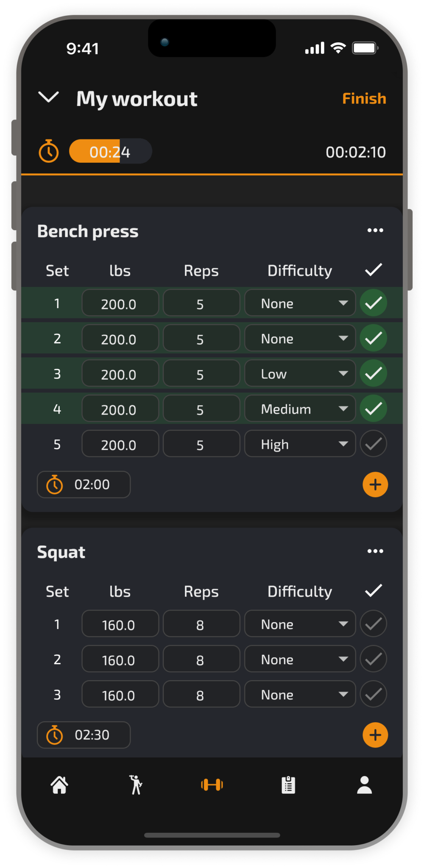The height and width of the screenshot is (868, 424).
Task: Edit the lbs value for Squat set 3
Action: tap(120, 694)
